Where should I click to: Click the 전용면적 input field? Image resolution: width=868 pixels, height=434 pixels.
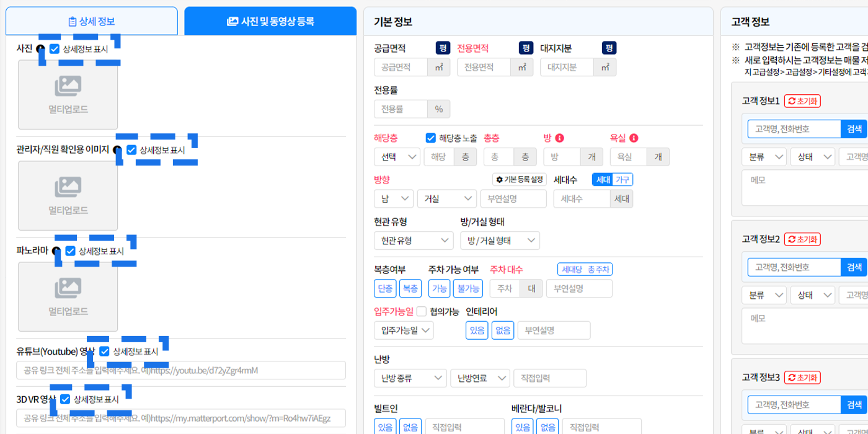484,67
